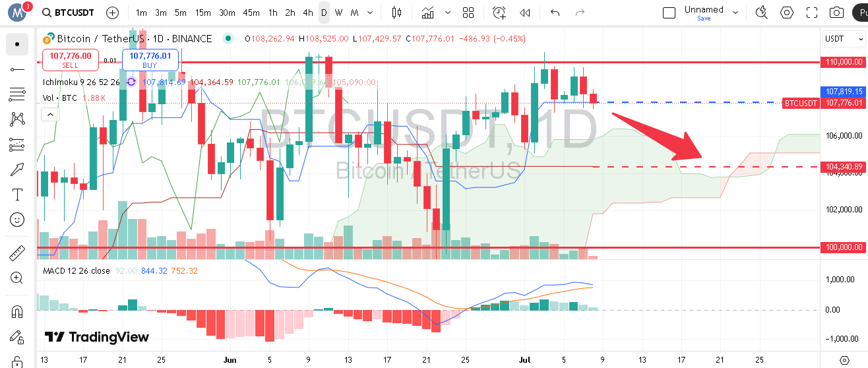Screen dimensions: 868x368
Task: Toggle stay in drawing mode pencil-lock
Action: [x=17, y=336]
